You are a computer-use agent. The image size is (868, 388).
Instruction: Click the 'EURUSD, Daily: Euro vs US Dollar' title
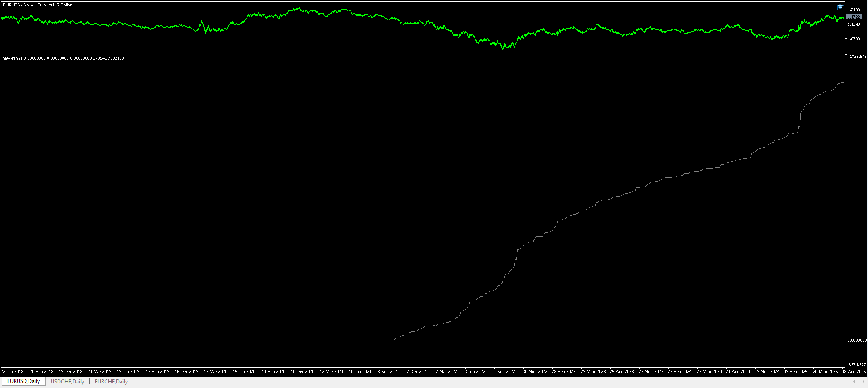pyautogui.click(x=37, y=5)
